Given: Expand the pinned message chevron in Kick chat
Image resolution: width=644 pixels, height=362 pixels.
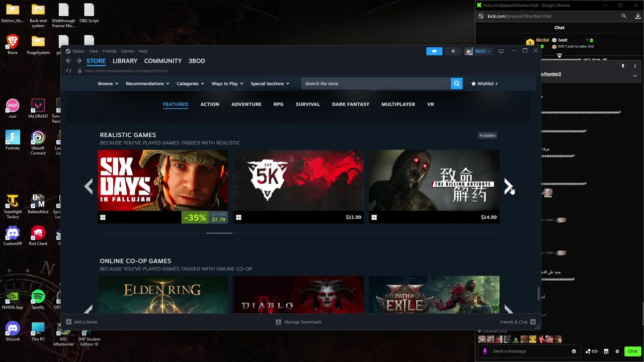Looking at the screenshot, I should tap(635, 76).
